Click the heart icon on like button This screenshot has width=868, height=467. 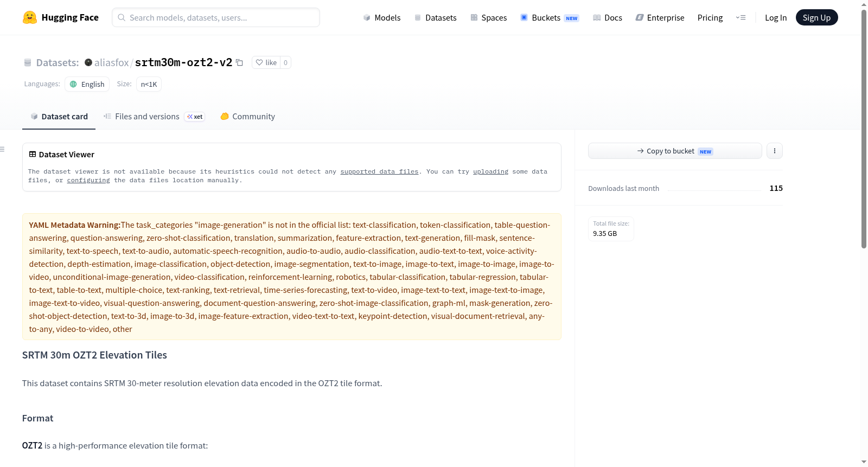[x=259, y=62]
